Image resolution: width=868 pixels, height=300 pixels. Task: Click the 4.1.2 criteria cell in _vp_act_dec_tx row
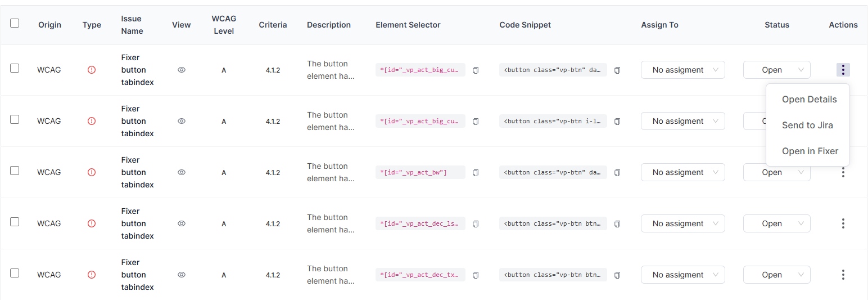click(x=273, y=275)
